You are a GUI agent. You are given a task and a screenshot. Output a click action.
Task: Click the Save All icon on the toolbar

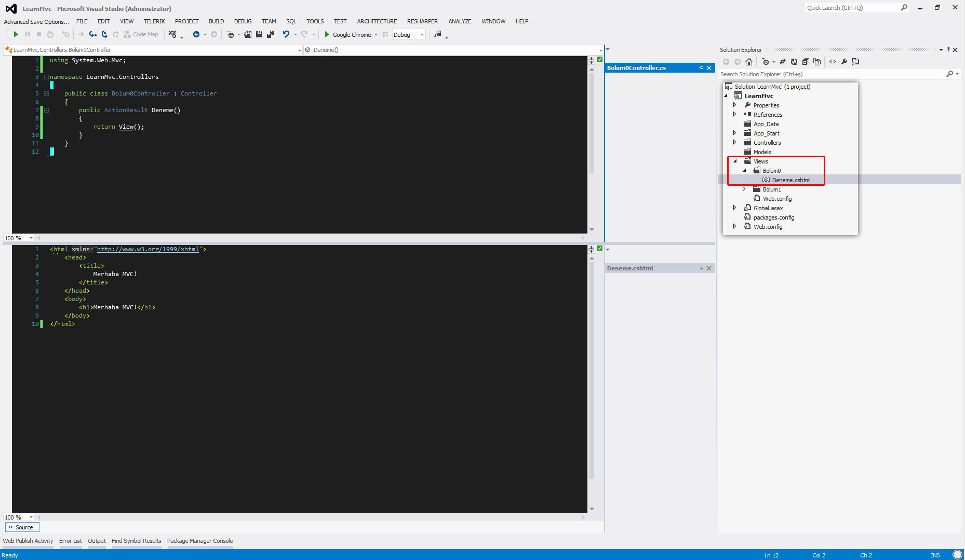coord(270,34)
